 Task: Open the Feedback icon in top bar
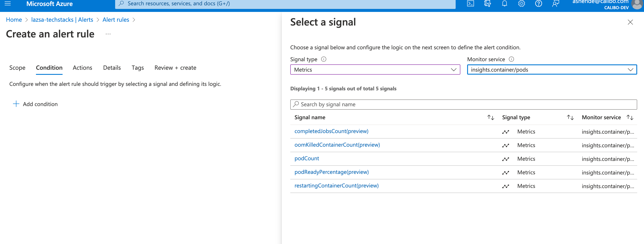(x=555, y=3)
